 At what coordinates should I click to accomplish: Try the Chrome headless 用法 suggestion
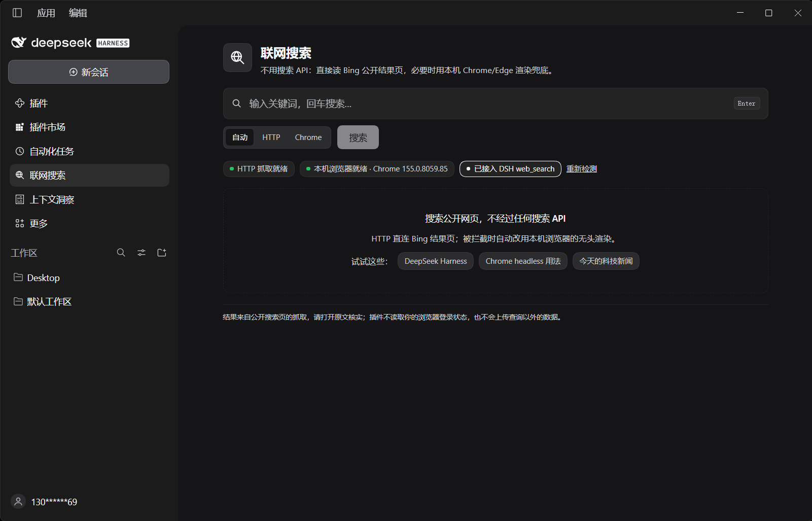(523, 261)
